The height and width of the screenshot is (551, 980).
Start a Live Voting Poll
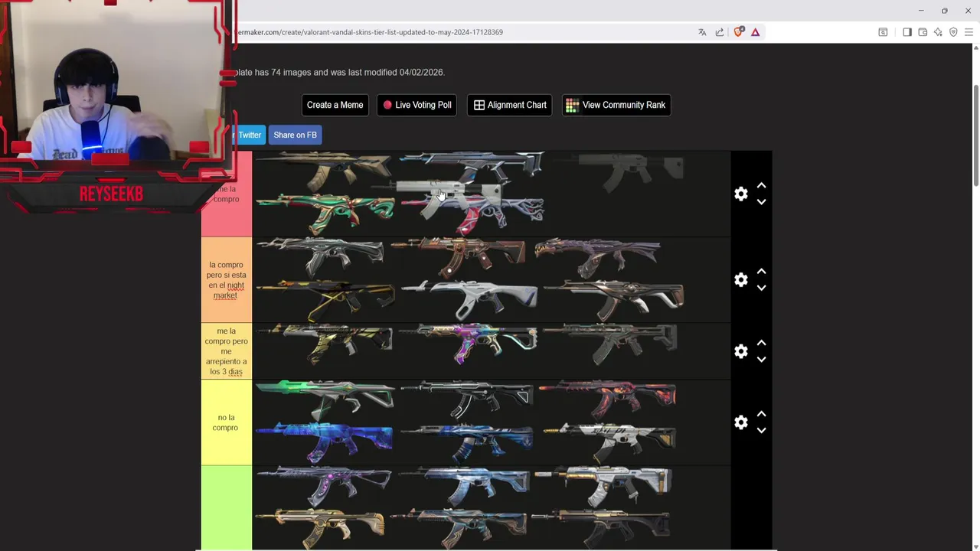(x=417, y=105)
